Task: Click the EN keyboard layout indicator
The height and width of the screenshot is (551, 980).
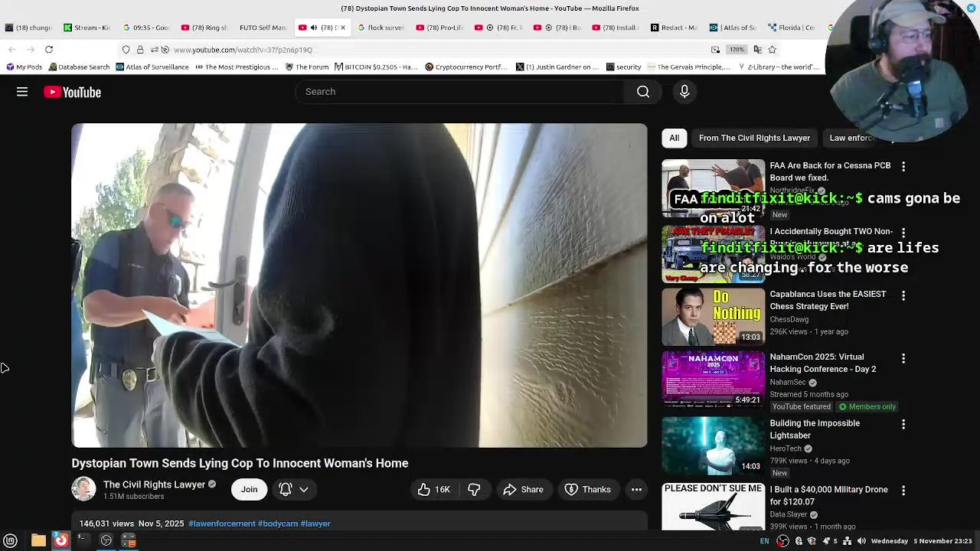Action: [764, 541]
